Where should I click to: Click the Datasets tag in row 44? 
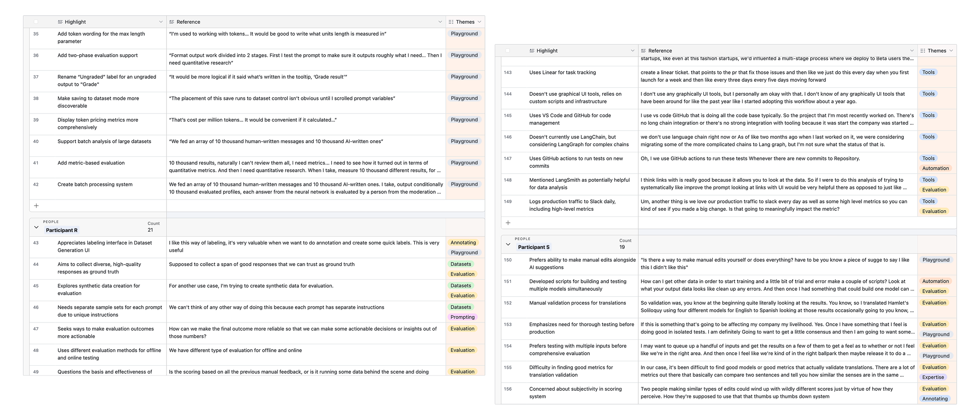pos(461,264)
